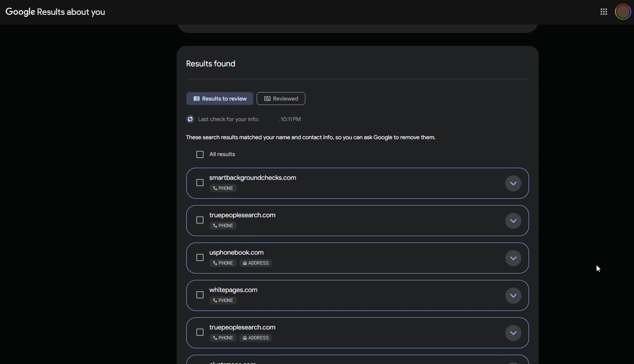Check the whitepages.com result checkbox
Image resolution: width=634 pixels, height=364 pixels.
click(200, 295)
